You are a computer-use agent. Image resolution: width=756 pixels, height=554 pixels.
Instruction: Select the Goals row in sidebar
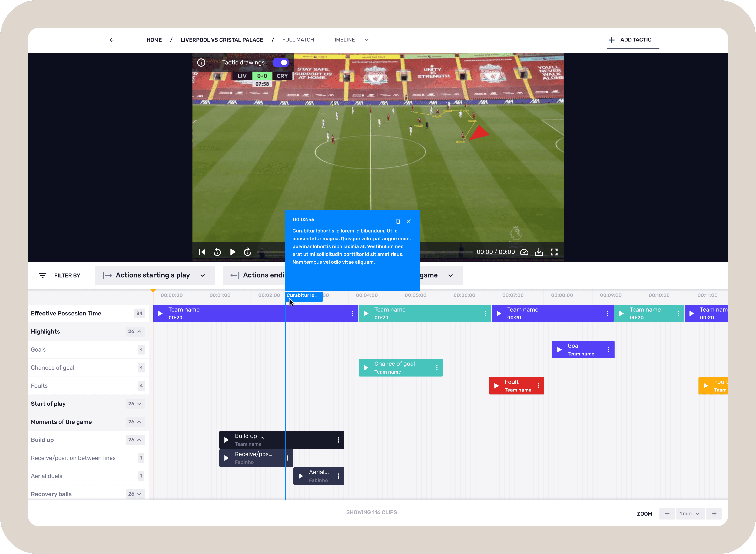click(x=88, y=349)
